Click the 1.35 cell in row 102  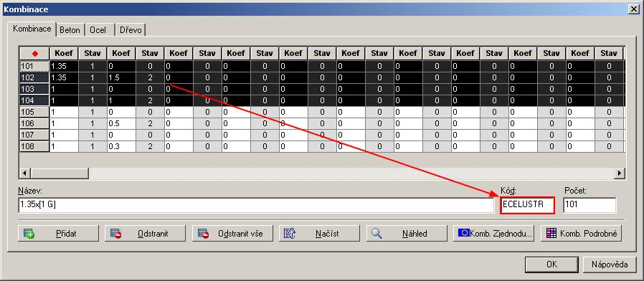pos(64,77)
